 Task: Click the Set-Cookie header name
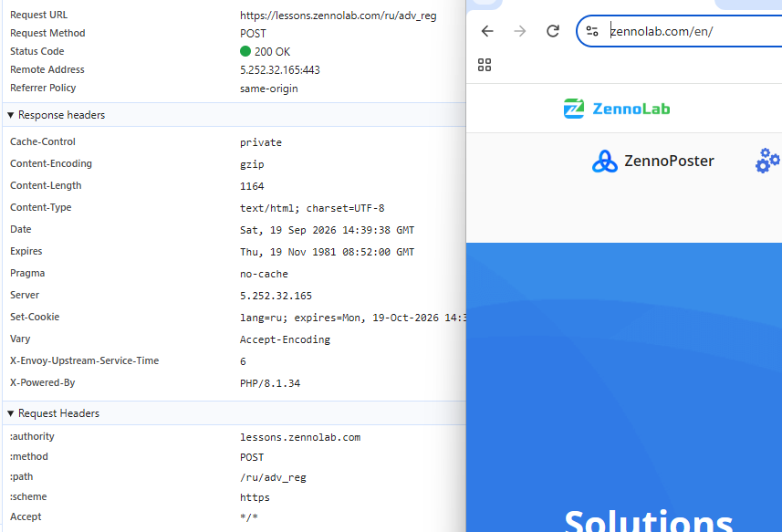click(35, 318)
